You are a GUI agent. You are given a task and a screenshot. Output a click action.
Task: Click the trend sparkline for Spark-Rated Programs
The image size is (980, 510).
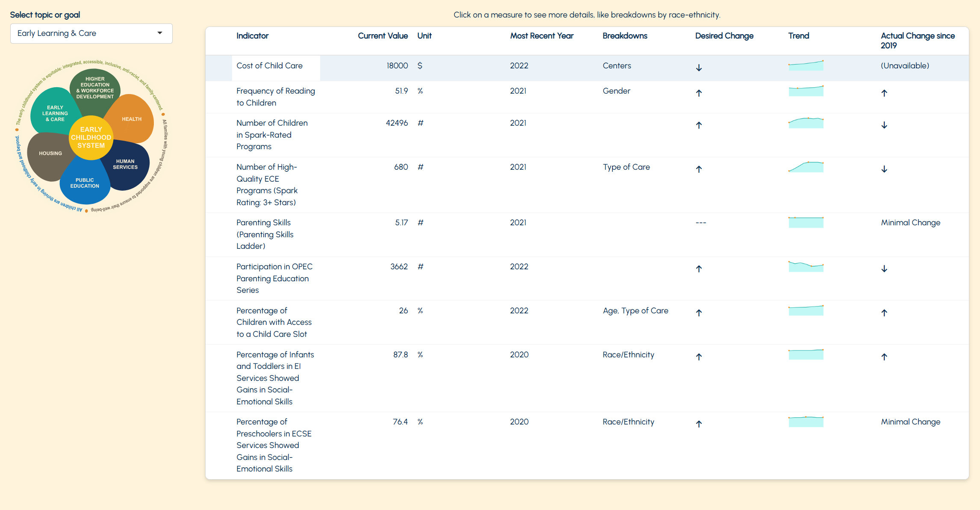tap(806, 123)
